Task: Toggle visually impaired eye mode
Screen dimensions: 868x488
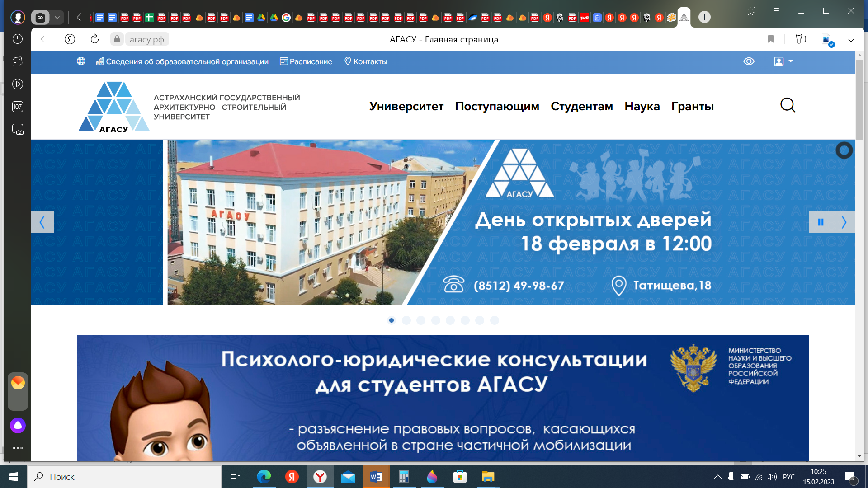Action: (749, 61)
